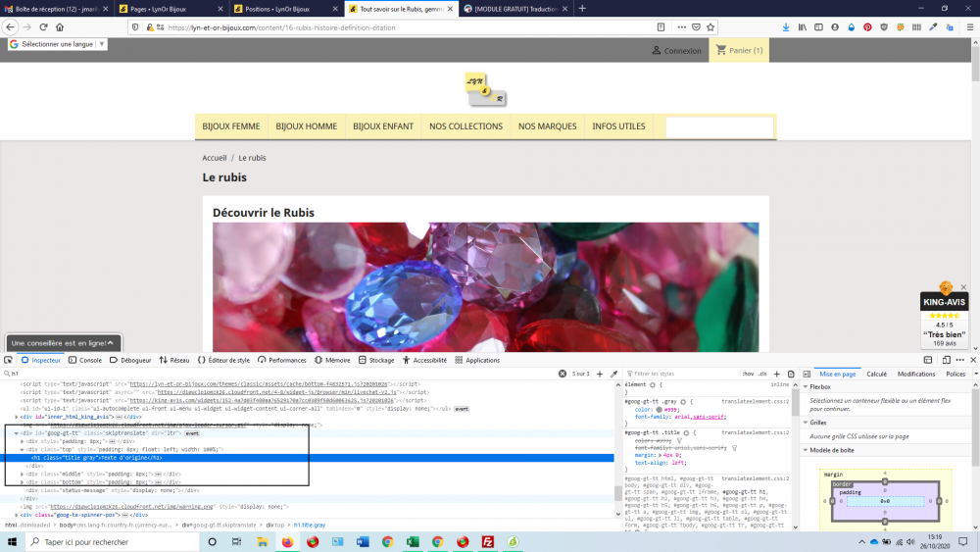The image size is (980, 552).
Task: Toggle print media simulation icon
Action: tap(791, 374)
